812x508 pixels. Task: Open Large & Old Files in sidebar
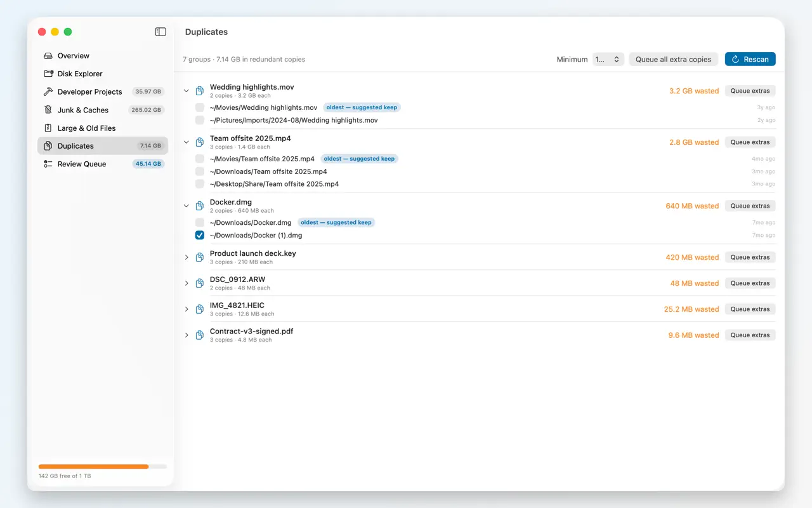pos(103,128)
